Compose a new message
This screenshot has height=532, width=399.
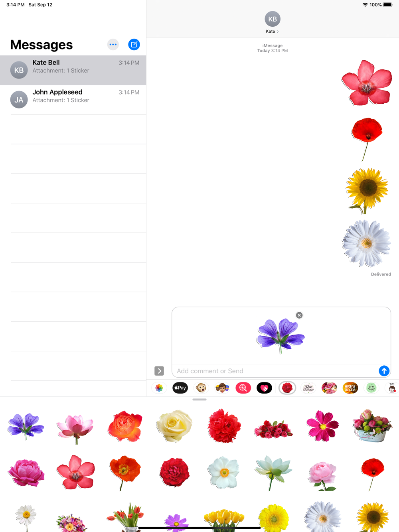point(134,45)
